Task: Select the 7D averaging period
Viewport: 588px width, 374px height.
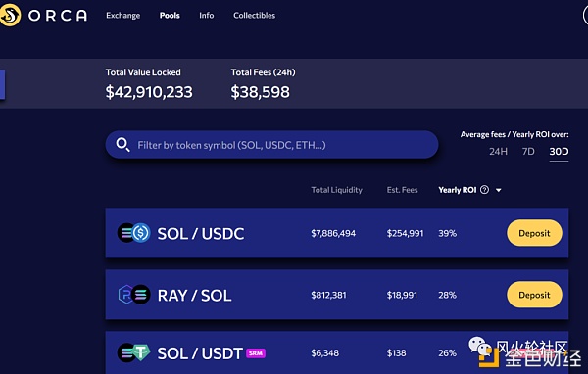Action: click(x=528, y=152)
